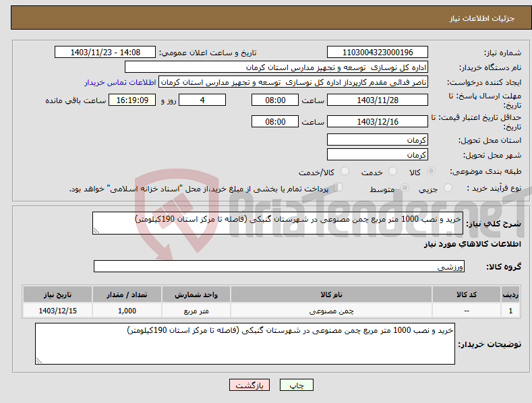Screen dimensions: 532x403
Task: Click the شرح کلی نیاز text area
Action: [278, 223]
